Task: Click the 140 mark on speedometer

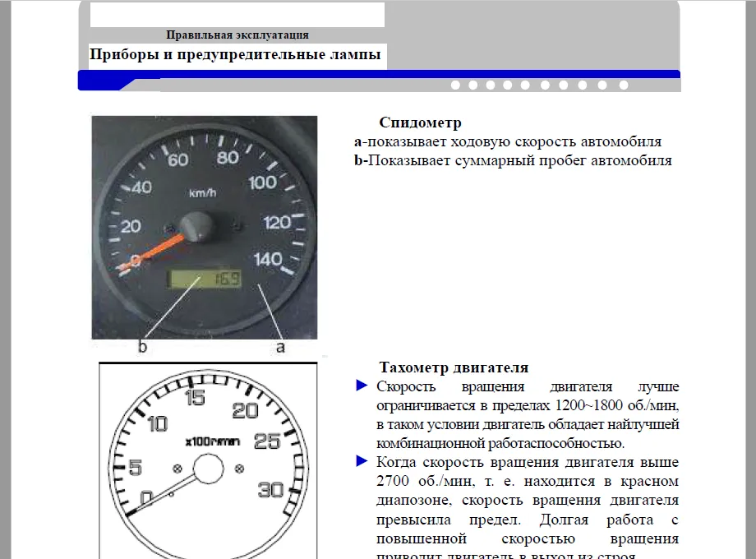Action: pos(269,260)
